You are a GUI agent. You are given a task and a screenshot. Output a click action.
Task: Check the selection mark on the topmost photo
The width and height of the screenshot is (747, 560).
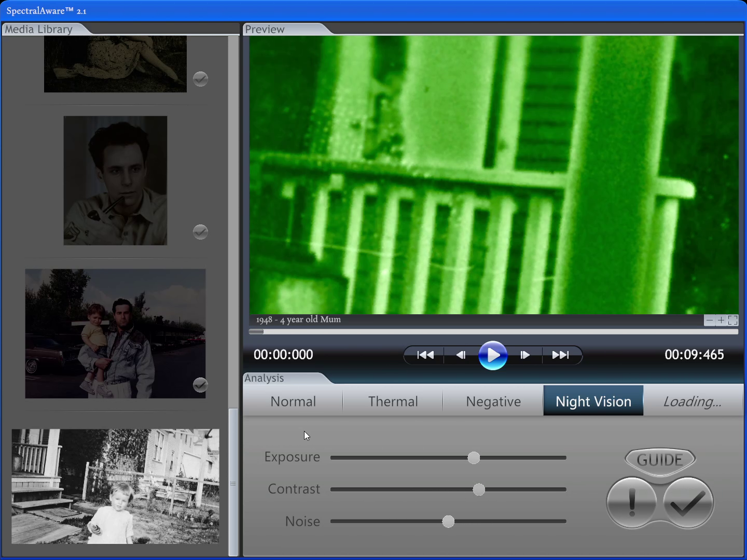200,79
